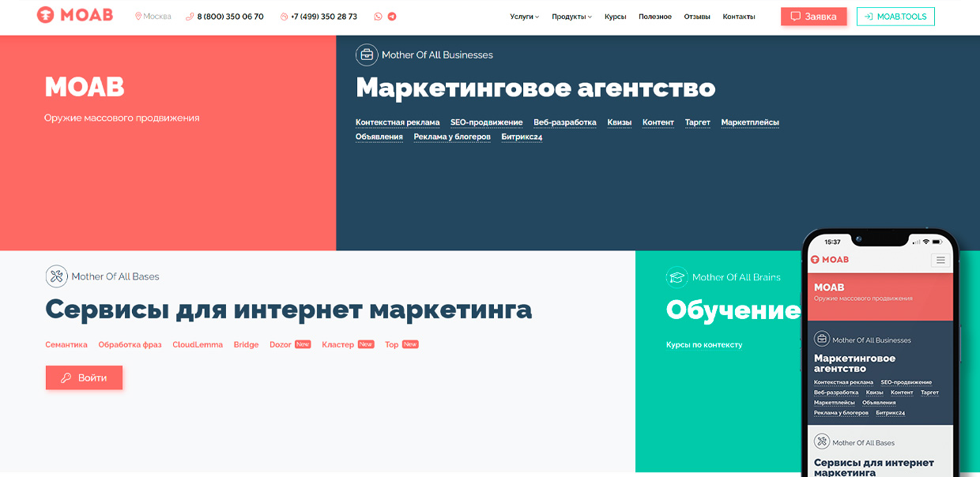Open the Таргет service link
The height and width of the screenshot is (477, 980).
point(698,122)
